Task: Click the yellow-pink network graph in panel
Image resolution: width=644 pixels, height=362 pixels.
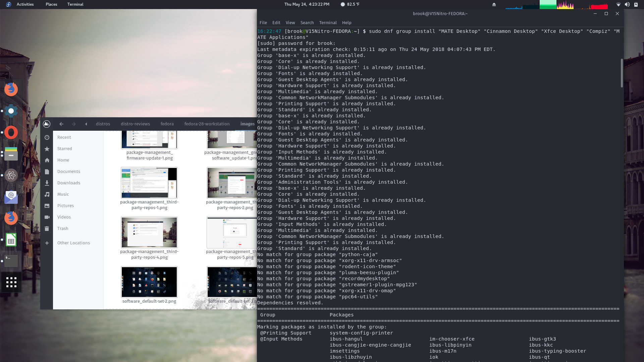Action: [565, 4]
